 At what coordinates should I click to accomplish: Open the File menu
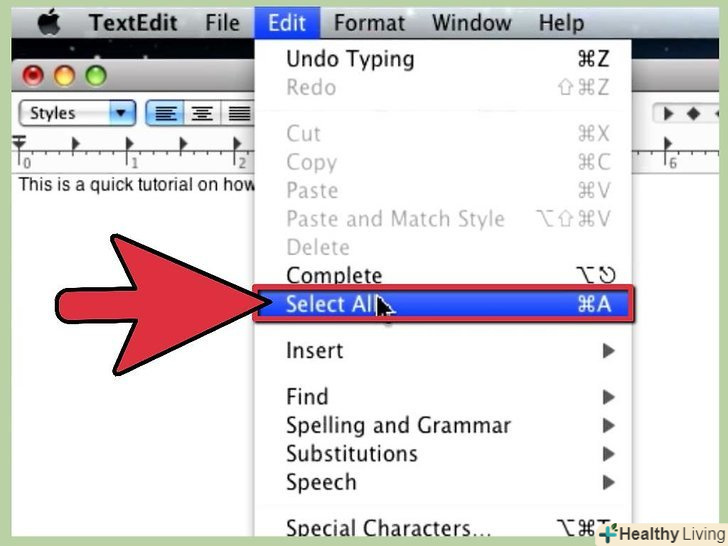pos(222,23)
